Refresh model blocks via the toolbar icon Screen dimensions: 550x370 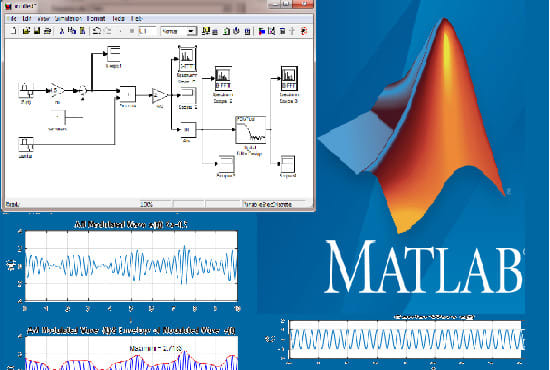tap(226, 31)
